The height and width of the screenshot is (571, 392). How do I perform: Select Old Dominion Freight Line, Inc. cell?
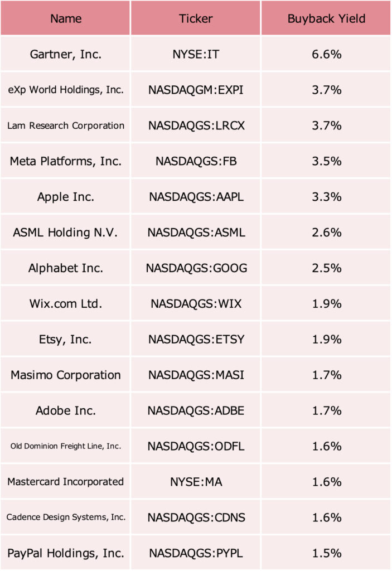click(65, 446)
